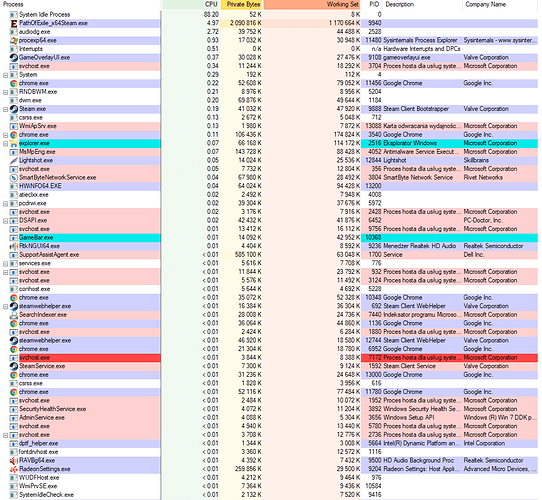Collapse the steamwebhelper.exe tree node
This screenshot has height=500, width=542.
point(5,306)
